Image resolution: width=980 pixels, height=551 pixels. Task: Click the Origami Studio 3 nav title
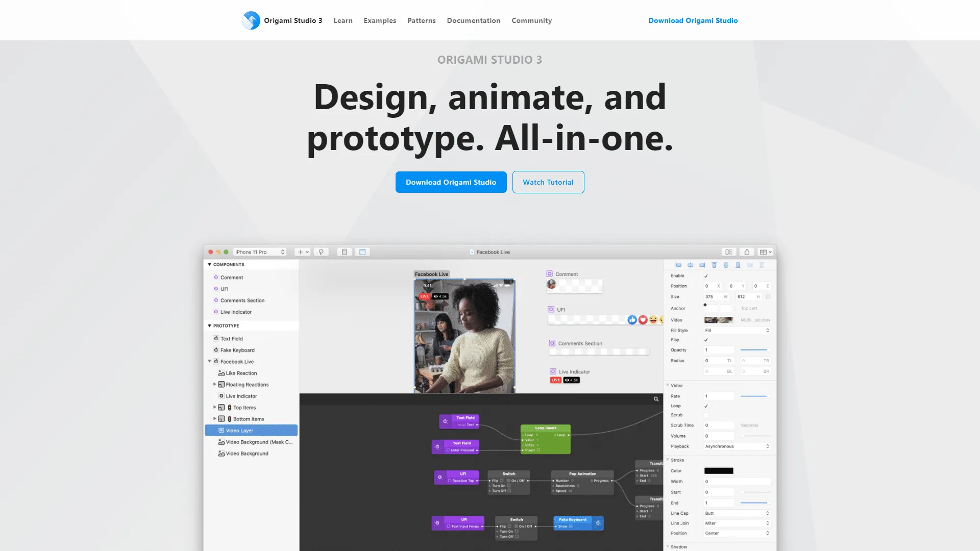click(293, 20)
